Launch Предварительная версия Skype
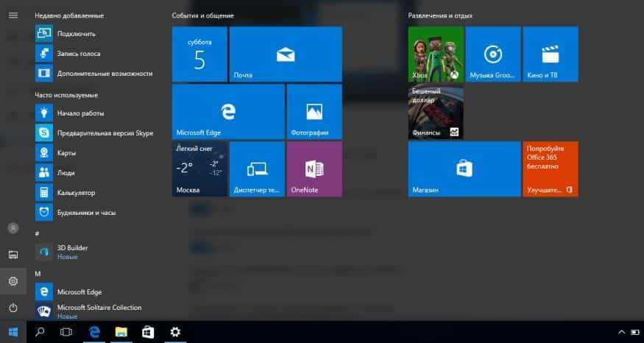This screenshot has width=644, height=343. (94, 132)
